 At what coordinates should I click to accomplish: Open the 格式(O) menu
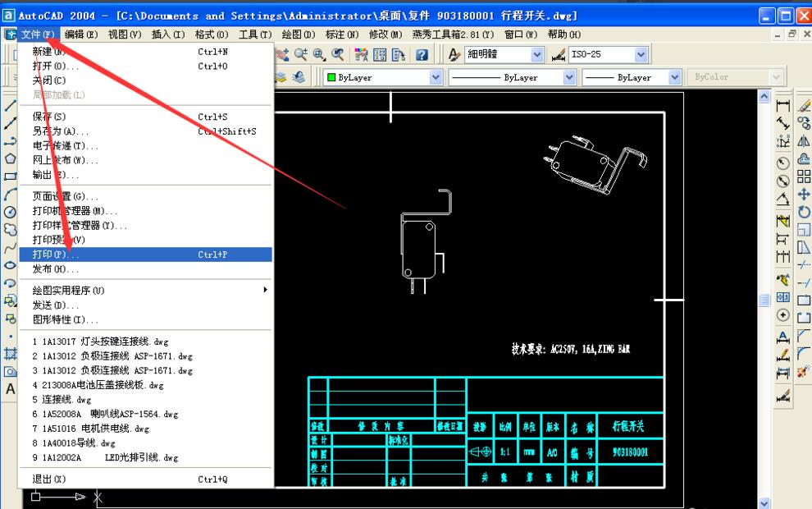pyautogui.click(x=212, y=34)
